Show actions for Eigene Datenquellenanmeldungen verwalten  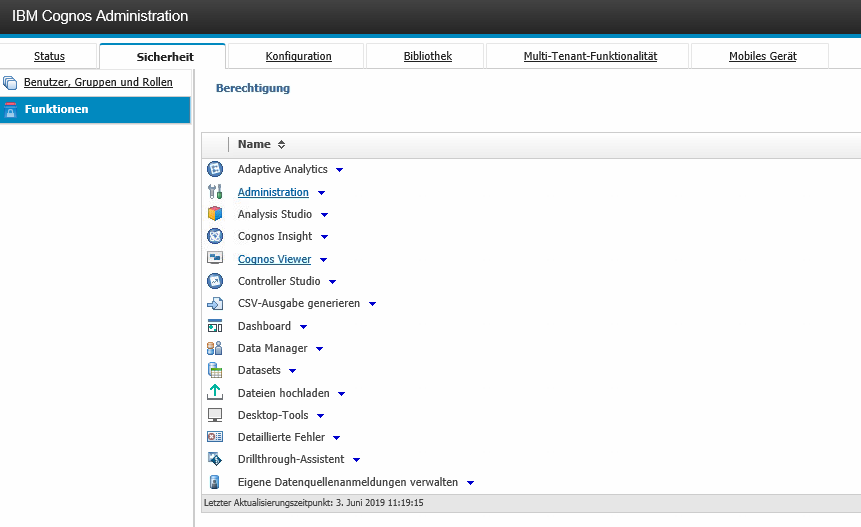pos(470,483)
